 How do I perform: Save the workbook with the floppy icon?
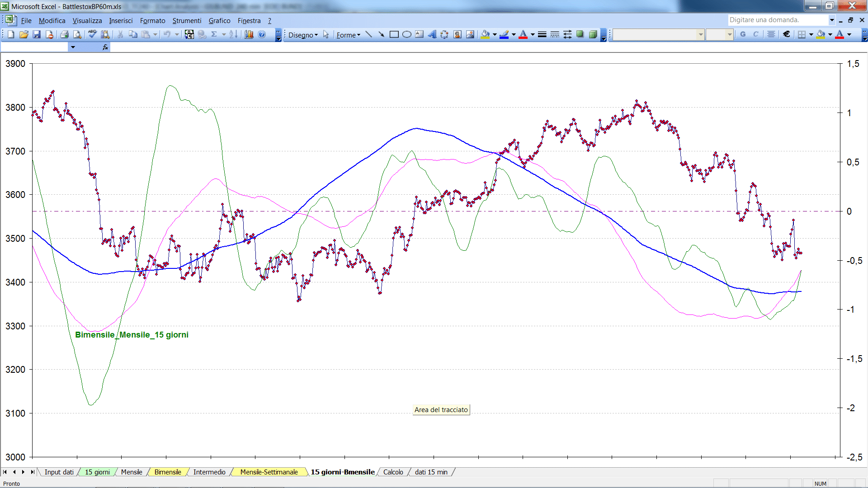click(37, 34)
